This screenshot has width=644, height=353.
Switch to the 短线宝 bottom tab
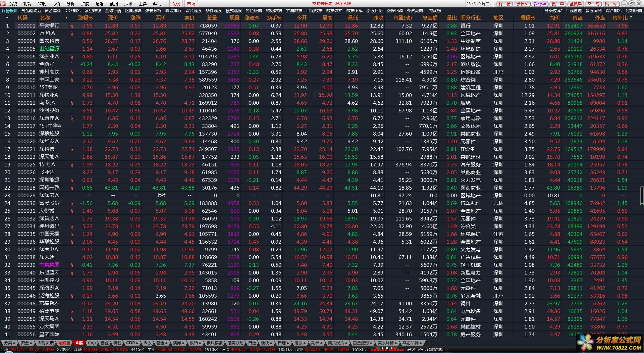64,343
